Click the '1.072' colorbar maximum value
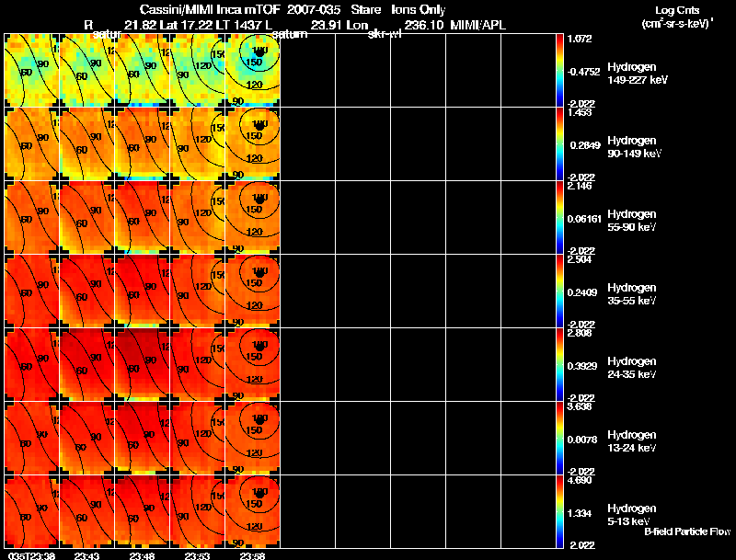The image size is (736, 560). [580, 39]
